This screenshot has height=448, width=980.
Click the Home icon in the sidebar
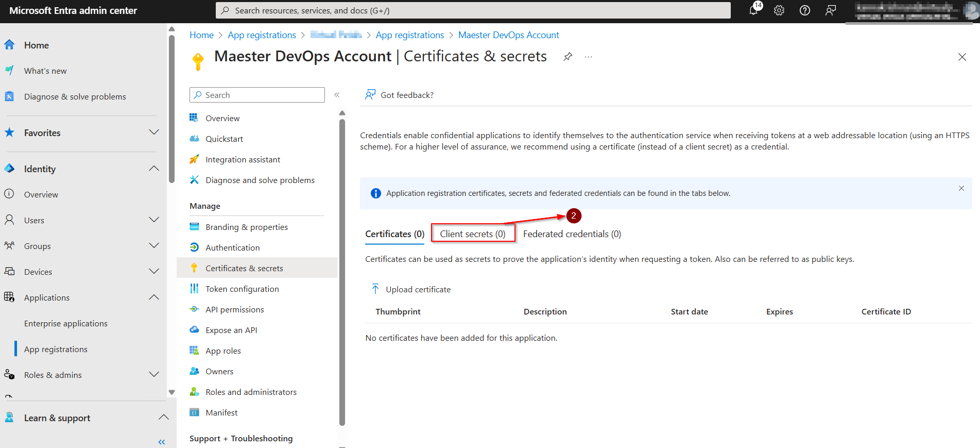9,45
